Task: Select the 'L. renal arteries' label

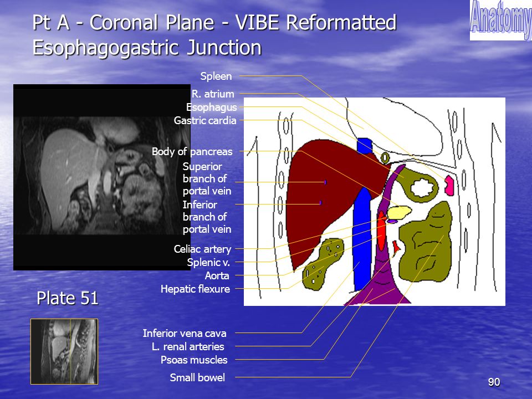Action: [x=188, y=346]
